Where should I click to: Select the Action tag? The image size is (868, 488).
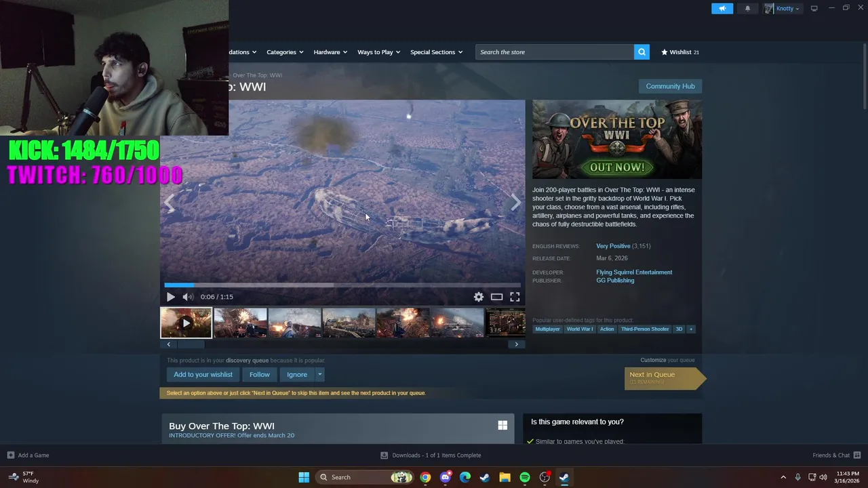click(607, 329)
